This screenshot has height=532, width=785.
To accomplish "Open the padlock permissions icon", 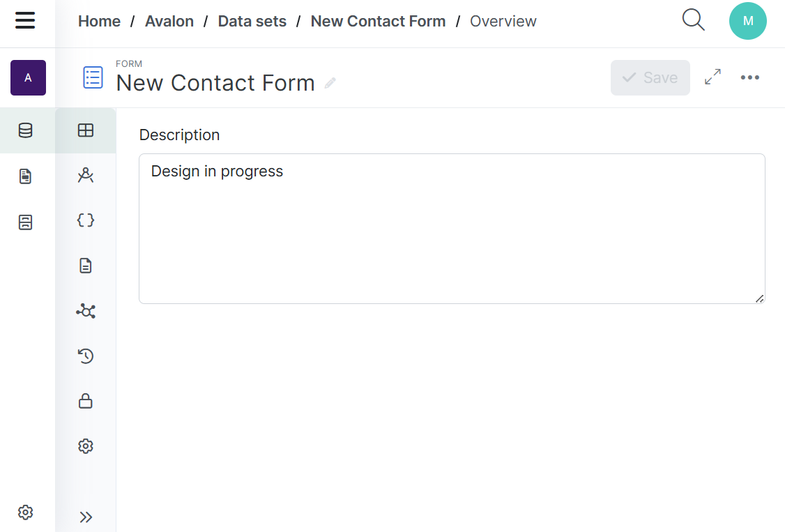I will pos(86,401).
